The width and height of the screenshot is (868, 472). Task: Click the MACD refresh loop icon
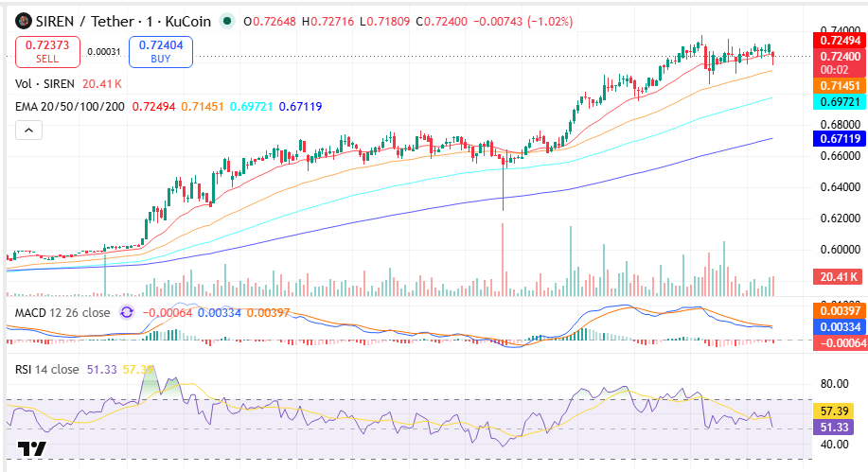tap(127, 313)
